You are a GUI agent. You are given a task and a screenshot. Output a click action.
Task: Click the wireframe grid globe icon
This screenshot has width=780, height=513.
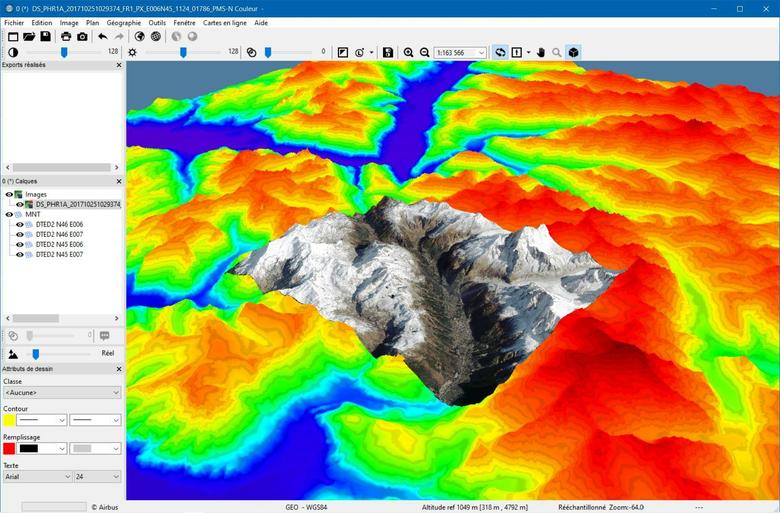156,36
